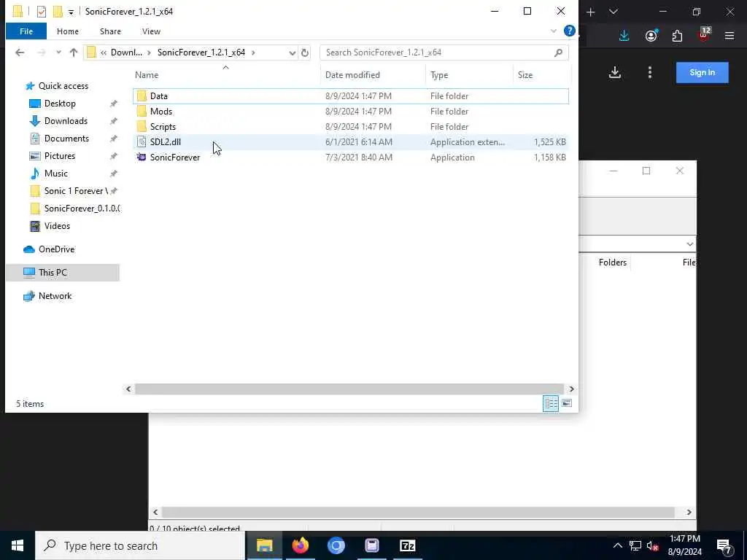Image resolution: width=747 pixels, height=560 pixels.
Task: Open 7-Zip from taskbar
Action: [x=407, y=545]
